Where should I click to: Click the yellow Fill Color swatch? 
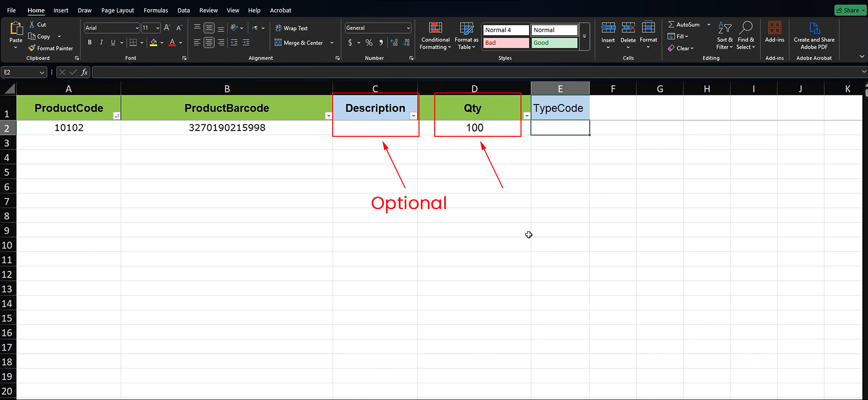(x=153, y=43)
